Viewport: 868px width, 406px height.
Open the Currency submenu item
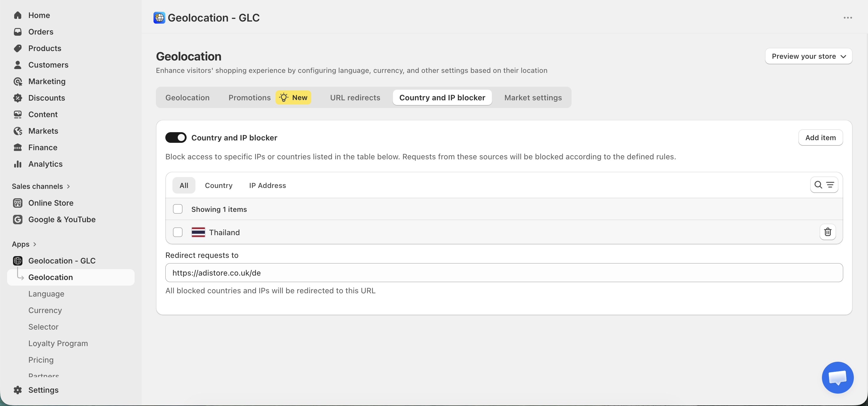(x=45, y=310)
